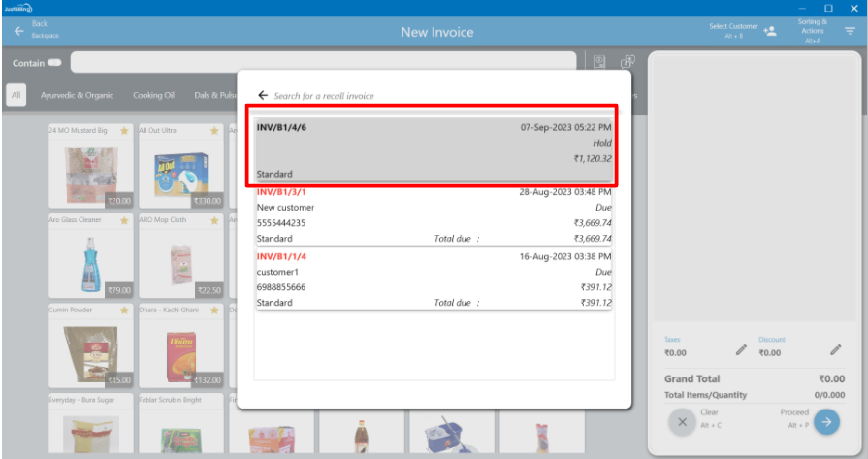Open due invoice INV/B1/1/4
868x459 pixels.
click(x=434, y=279)
